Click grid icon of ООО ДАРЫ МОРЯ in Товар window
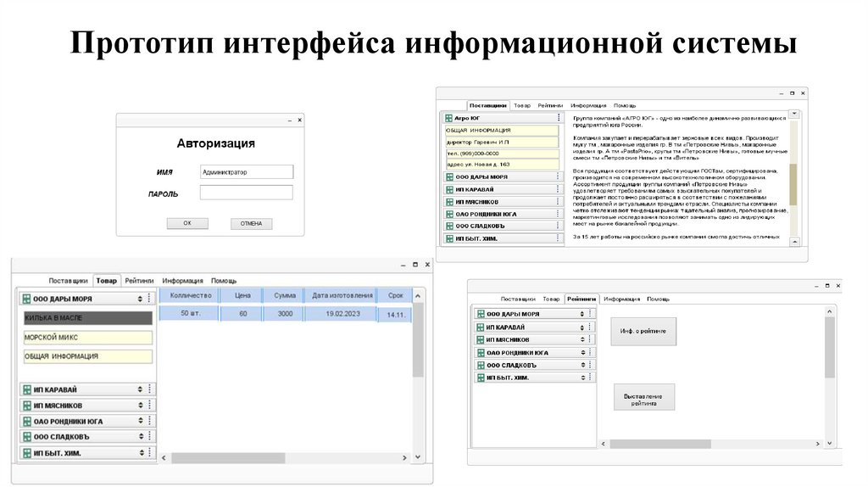Image resolution: width=868 pixels, height=487 pixels. [x=26, y=299]
